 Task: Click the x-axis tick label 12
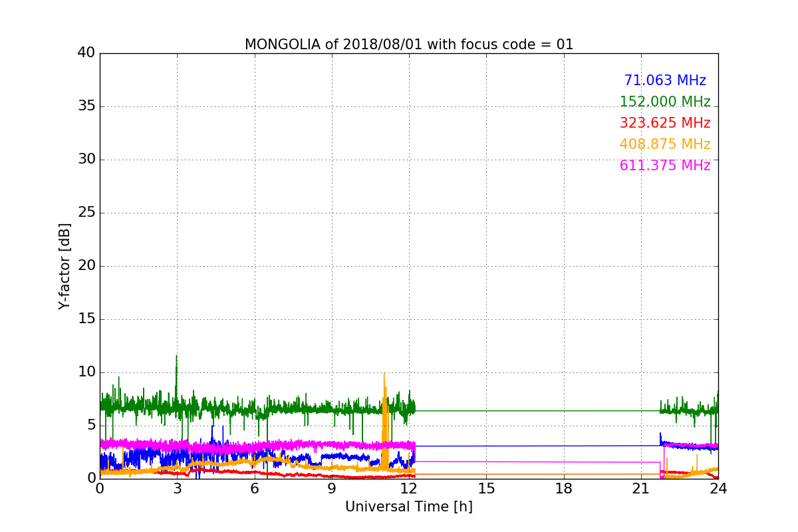[409, 488]
